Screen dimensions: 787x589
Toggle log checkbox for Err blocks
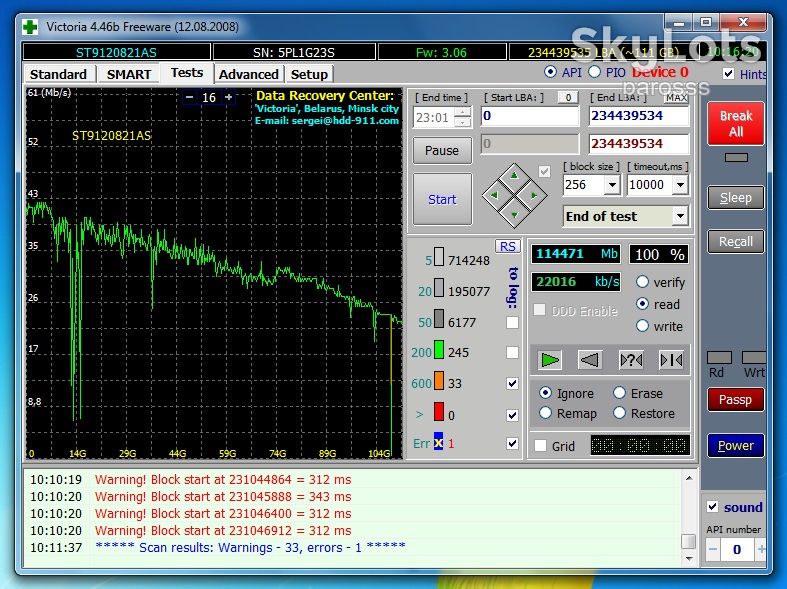click(x=512, y=444)
